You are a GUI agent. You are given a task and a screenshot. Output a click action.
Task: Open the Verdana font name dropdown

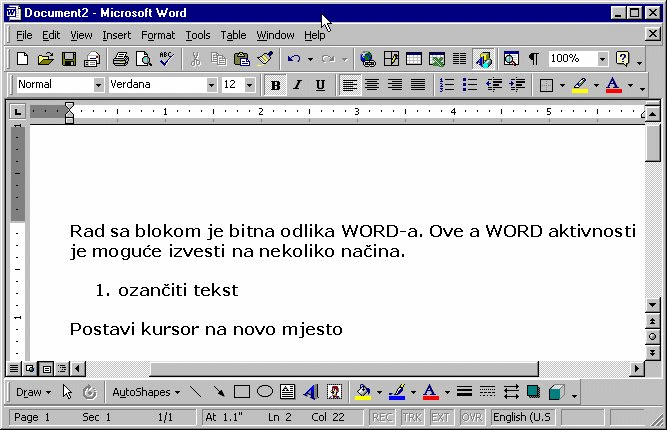tap(211, 85)
